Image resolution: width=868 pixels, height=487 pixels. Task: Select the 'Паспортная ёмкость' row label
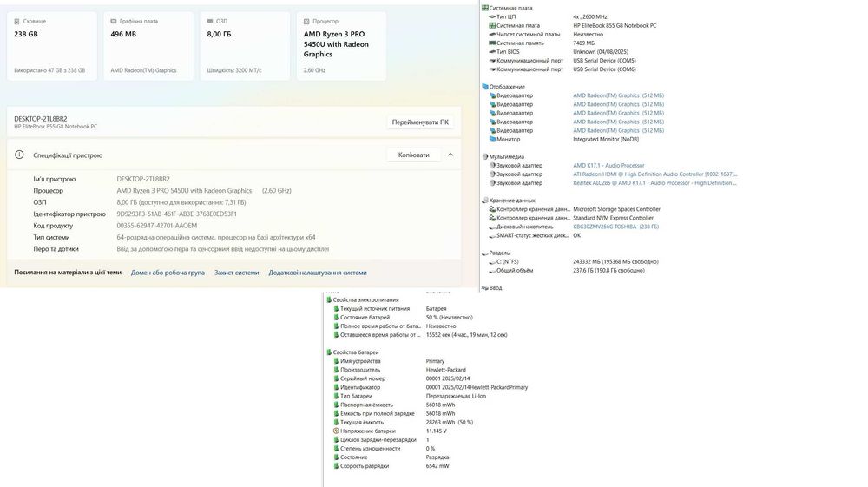click(366, 405)
